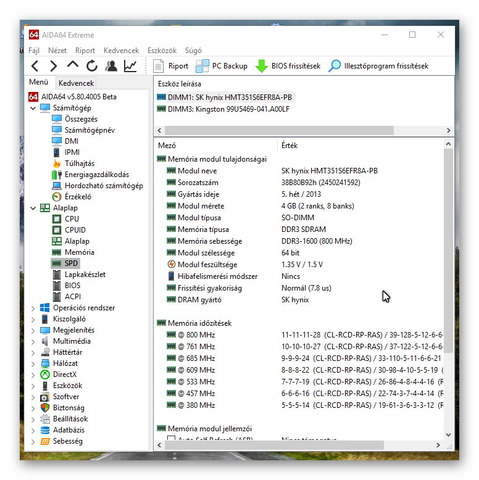Screen dimensions: 479x480
Task: Select the Memória sebessége row
Action: pos(299,241)
